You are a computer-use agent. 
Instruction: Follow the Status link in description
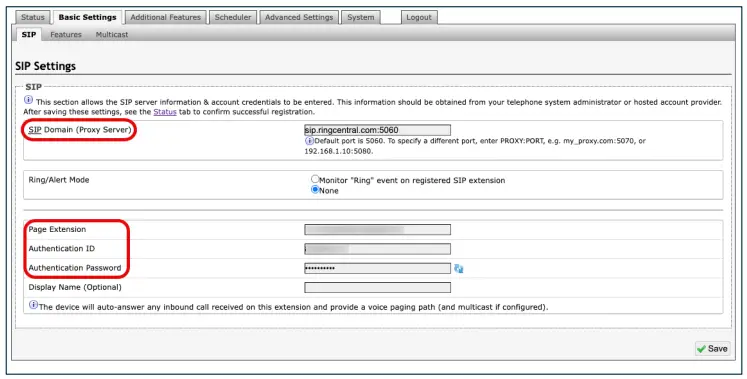[165, 112]
